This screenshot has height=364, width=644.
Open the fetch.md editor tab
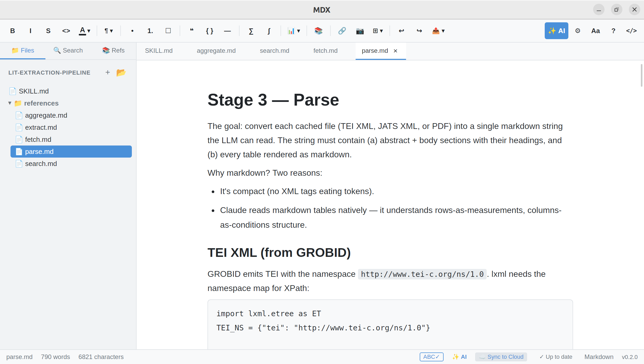tap(325, 51)
